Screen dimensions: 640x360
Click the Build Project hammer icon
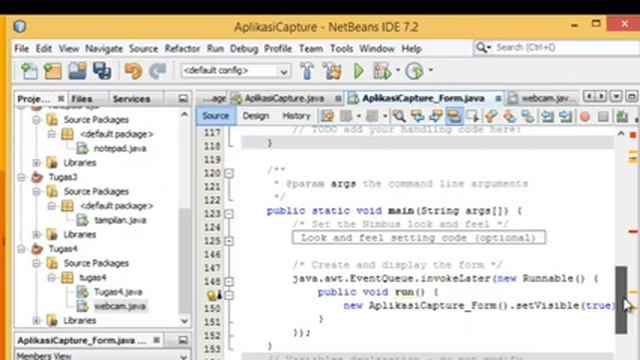[x=307, y=71]
